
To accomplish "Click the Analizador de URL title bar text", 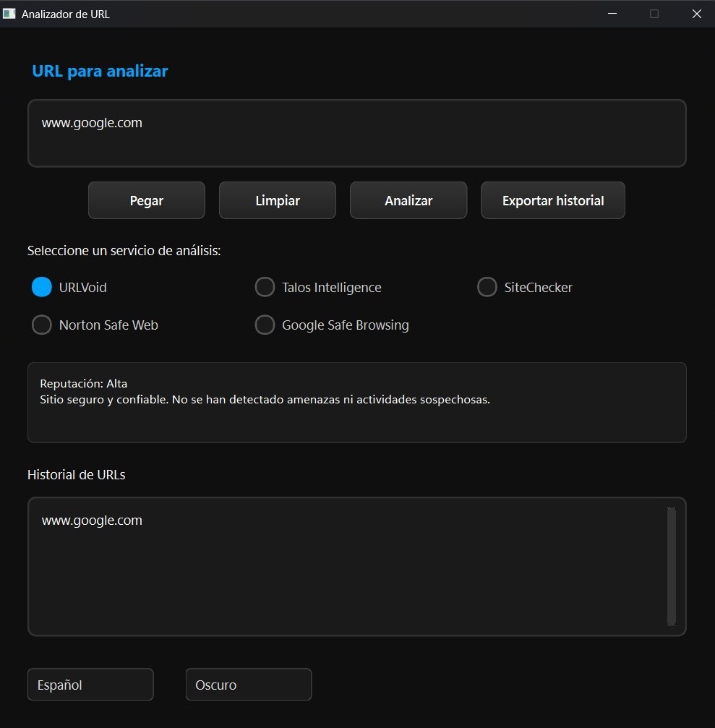I will [66, 14].
